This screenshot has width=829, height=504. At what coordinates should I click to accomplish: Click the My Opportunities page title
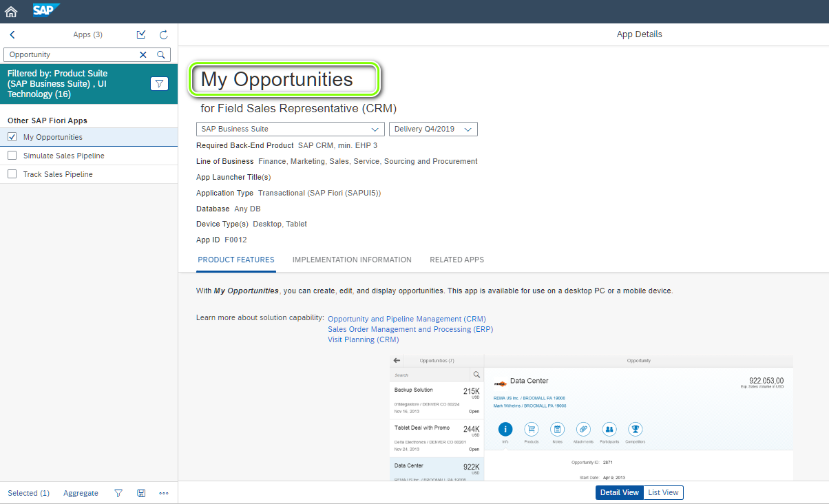click(x=277, y=79)
